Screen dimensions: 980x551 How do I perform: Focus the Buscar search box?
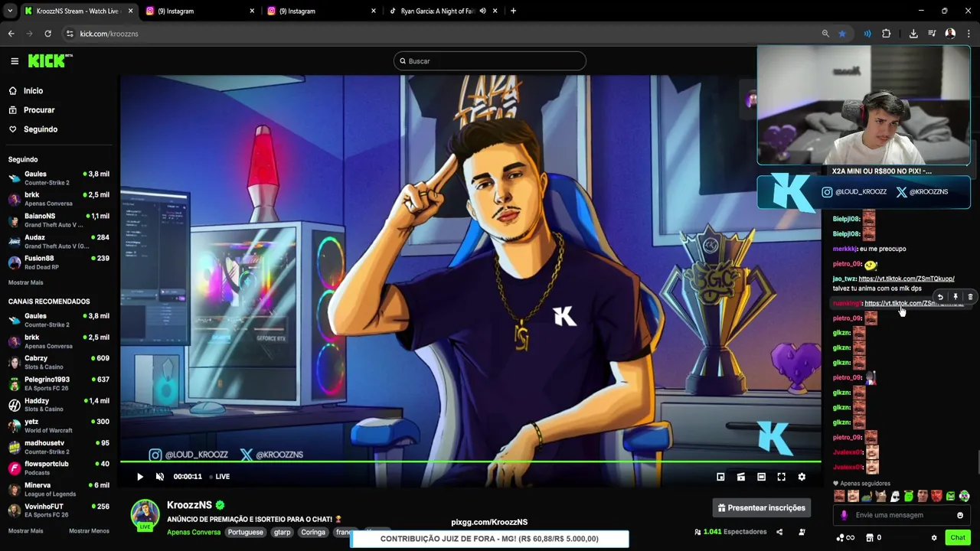[490, 61]
